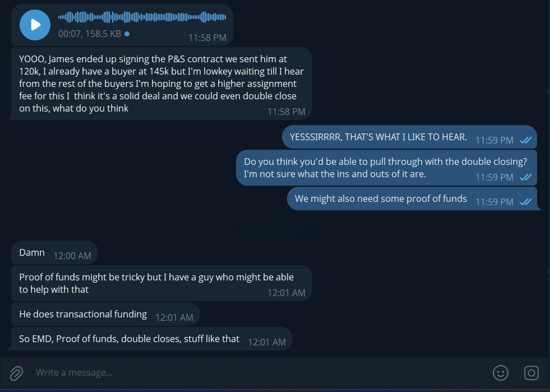550x392 pixels.
Task: Click the camera icon to record video message
Action: [531, 373]
